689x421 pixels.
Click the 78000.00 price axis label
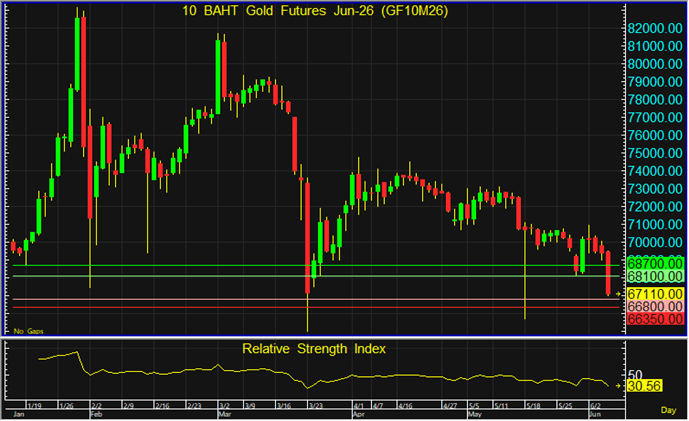tap(655, 100)
